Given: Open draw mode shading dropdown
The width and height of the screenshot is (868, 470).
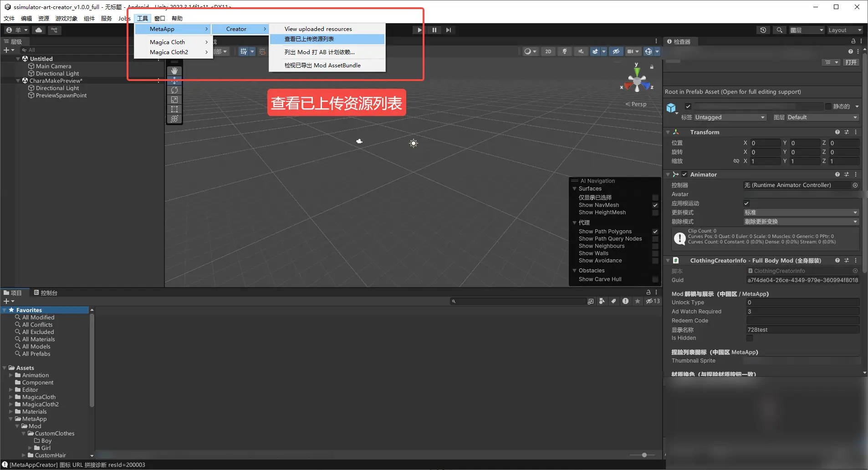Looking at the screenshot, I should [x=530, y=51].
